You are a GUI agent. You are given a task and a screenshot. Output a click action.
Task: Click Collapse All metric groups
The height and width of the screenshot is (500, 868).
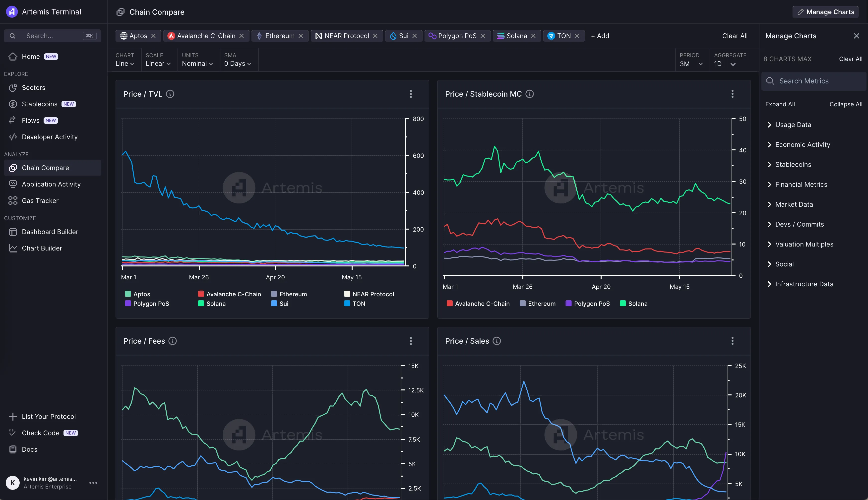point(846,104)
